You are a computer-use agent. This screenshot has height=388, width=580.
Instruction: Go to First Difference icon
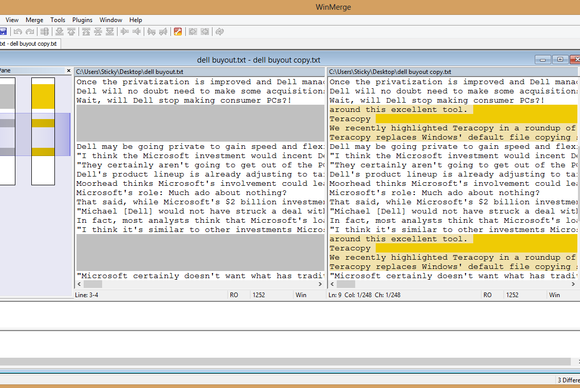click(86, 32)
